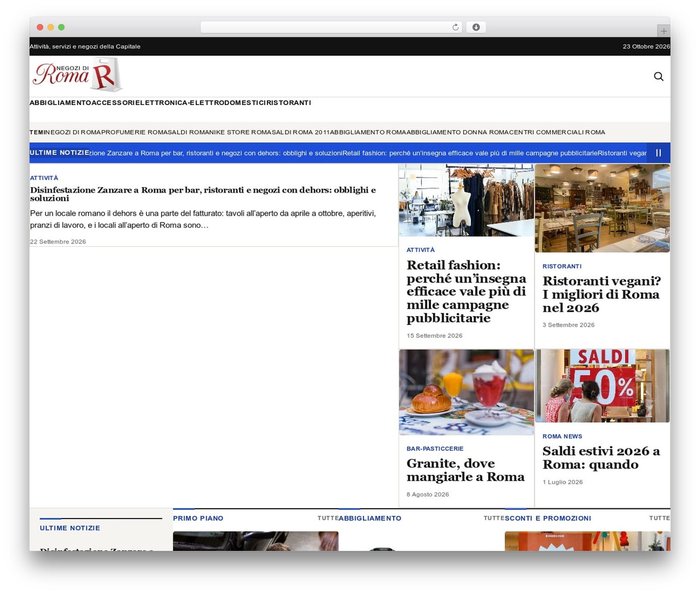The width and height of the screenshot is (700, 593).
Task: Click the Negozi di Roma logo
Action: pyautogui.click(x=77, y=74)
